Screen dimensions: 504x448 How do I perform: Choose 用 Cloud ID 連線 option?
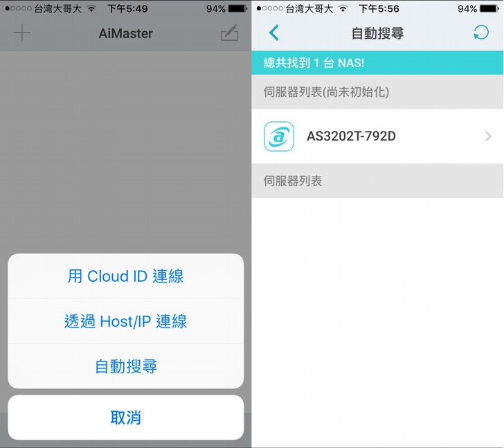(126, 276)
